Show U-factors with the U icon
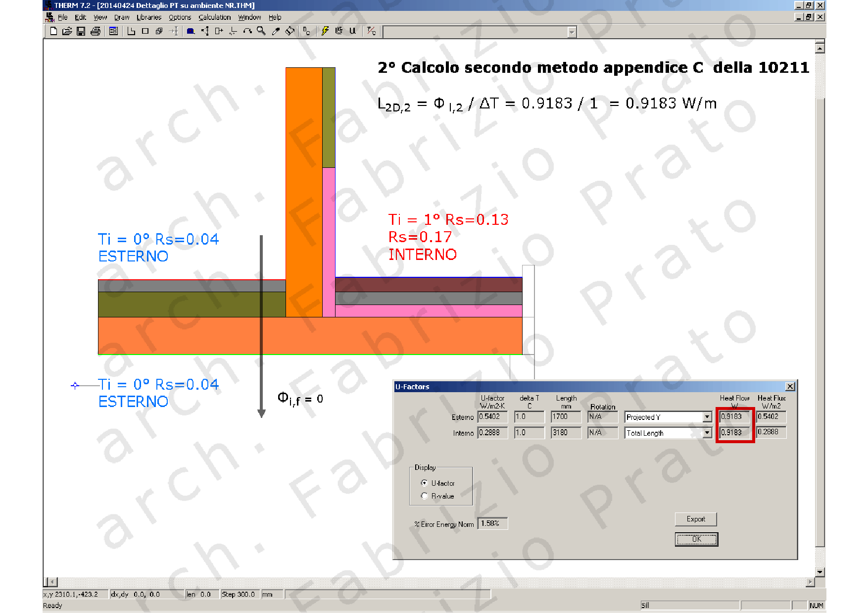The width and height of the screenshot is (868, 614). point(352,31)
